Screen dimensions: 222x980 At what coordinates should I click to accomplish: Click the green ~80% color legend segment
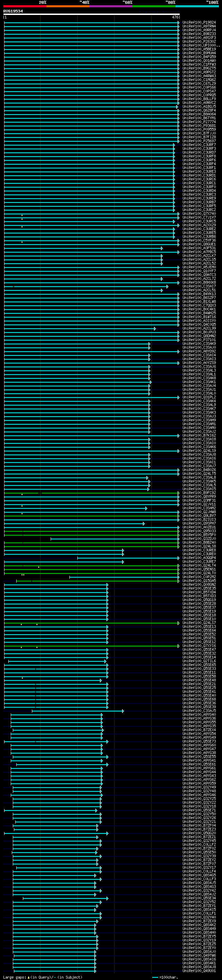tap(154, 7)
